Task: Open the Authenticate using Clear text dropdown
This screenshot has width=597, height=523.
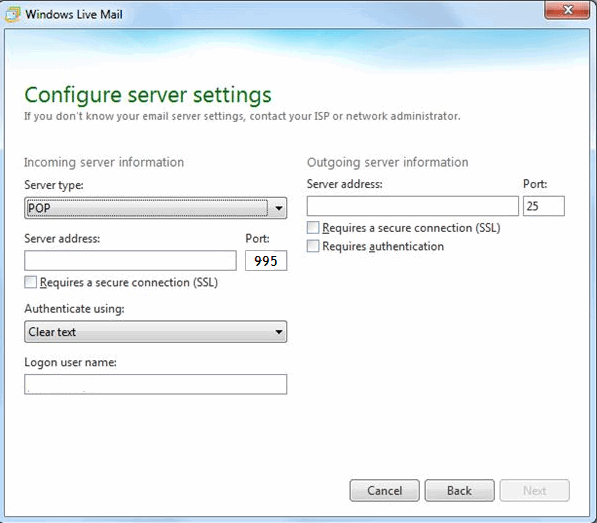Action: [155, 332]
